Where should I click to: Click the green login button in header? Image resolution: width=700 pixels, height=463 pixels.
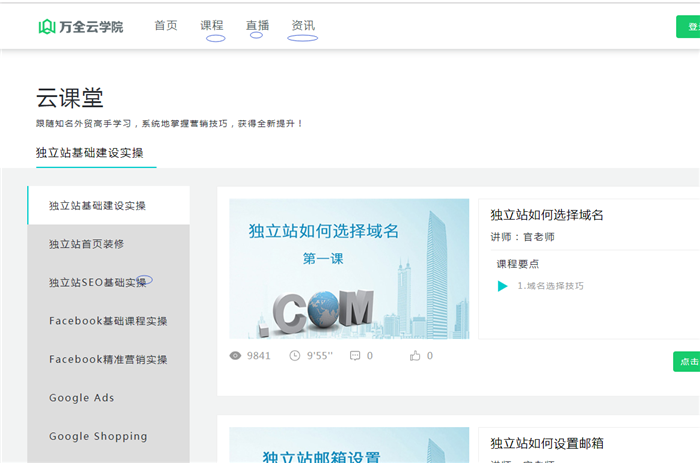point(688,27)
